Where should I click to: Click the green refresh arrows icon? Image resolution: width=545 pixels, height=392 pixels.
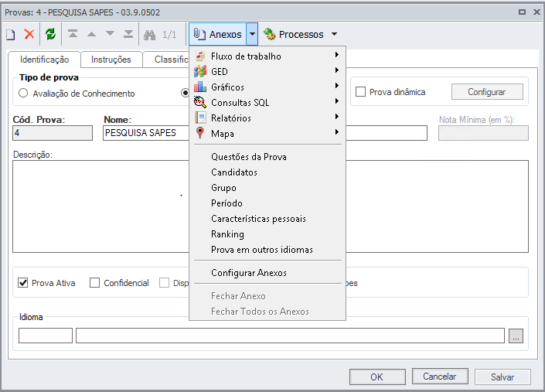(x=50, y=34)
